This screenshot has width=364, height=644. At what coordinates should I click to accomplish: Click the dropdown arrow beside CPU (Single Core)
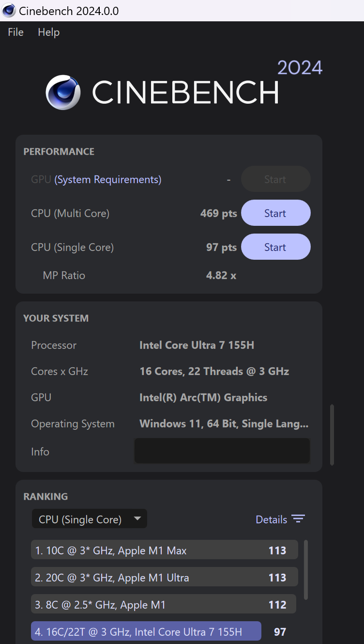pos(137,518)
